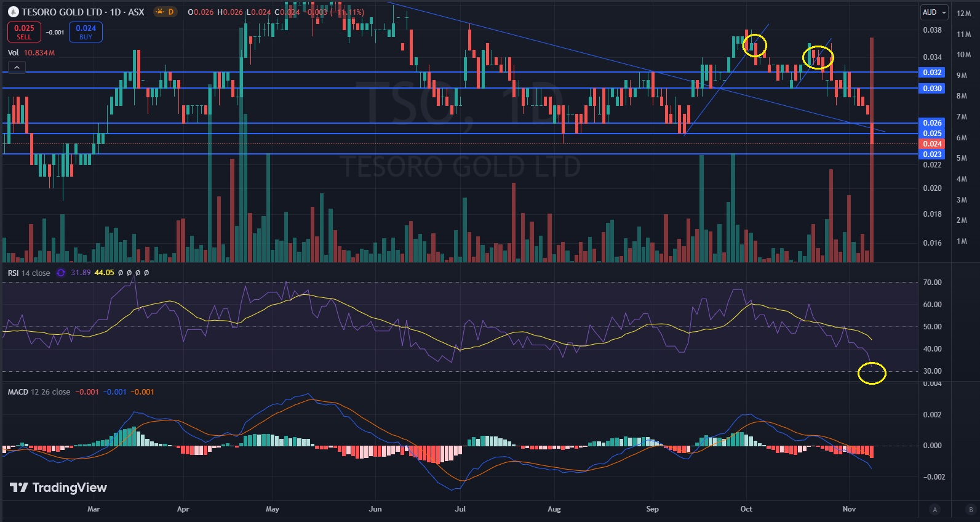
Task: Select the low price L0.024 in legend
Action: (x=258, y=12)
